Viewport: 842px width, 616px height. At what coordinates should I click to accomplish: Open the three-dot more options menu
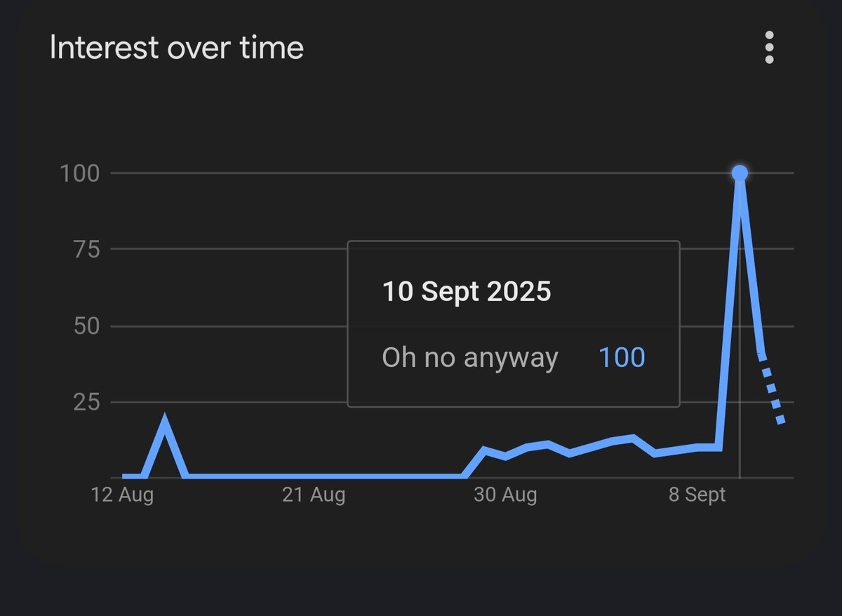pos(769,47)
